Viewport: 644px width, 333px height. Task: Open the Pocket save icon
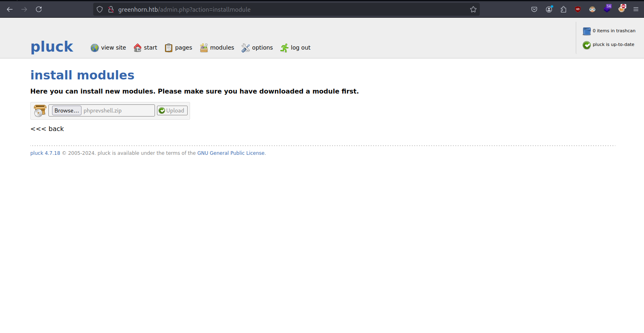[534, 9]
